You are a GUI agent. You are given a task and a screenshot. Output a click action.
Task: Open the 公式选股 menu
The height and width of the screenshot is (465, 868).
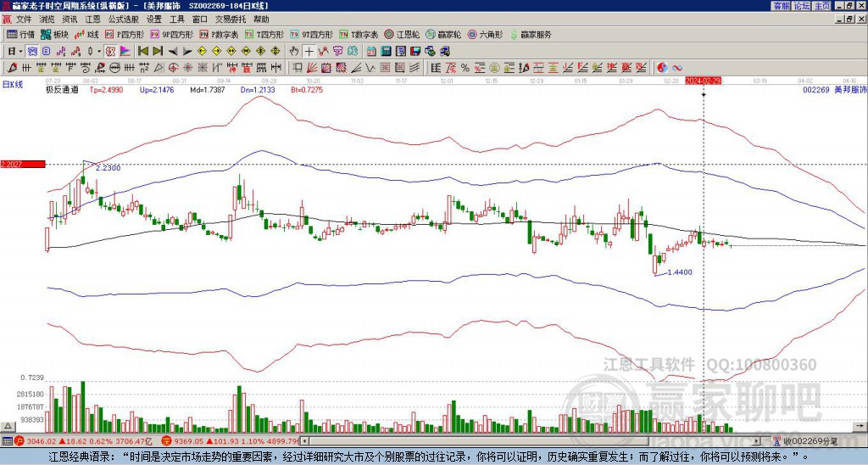(x=124, y=20)
